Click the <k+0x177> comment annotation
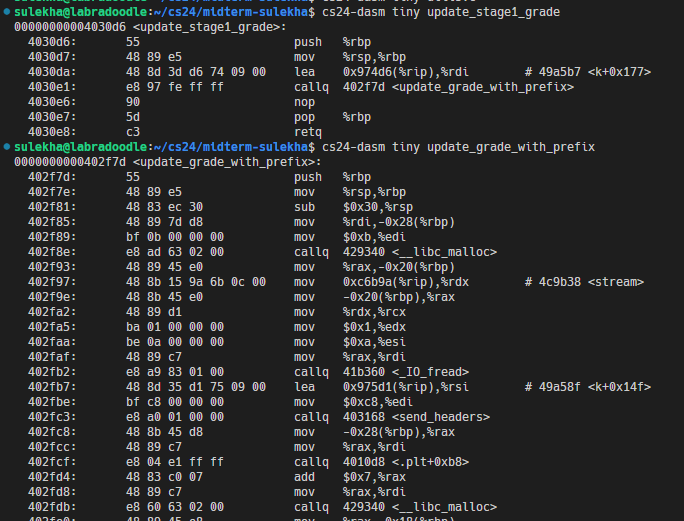 coord(616,72)
